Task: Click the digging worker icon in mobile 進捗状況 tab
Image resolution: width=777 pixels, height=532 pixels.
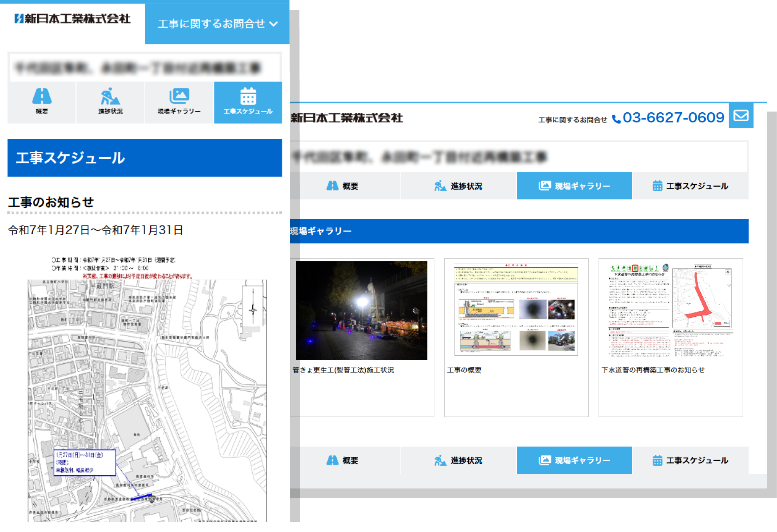Action: click(110, 96)
